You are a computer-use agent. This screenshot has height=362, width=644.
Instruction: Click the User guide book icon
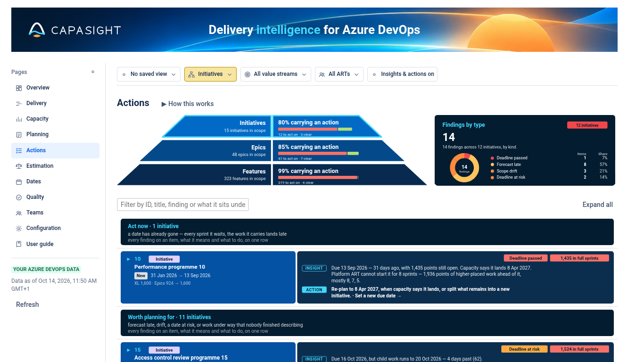tap(19, 244)
